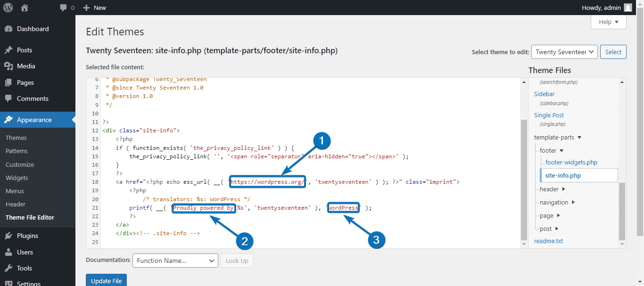Image resolution: width=644 pixels, height=286 pixels.
Task: Select site-info.php in file tree
Action: tap(578, 175)
